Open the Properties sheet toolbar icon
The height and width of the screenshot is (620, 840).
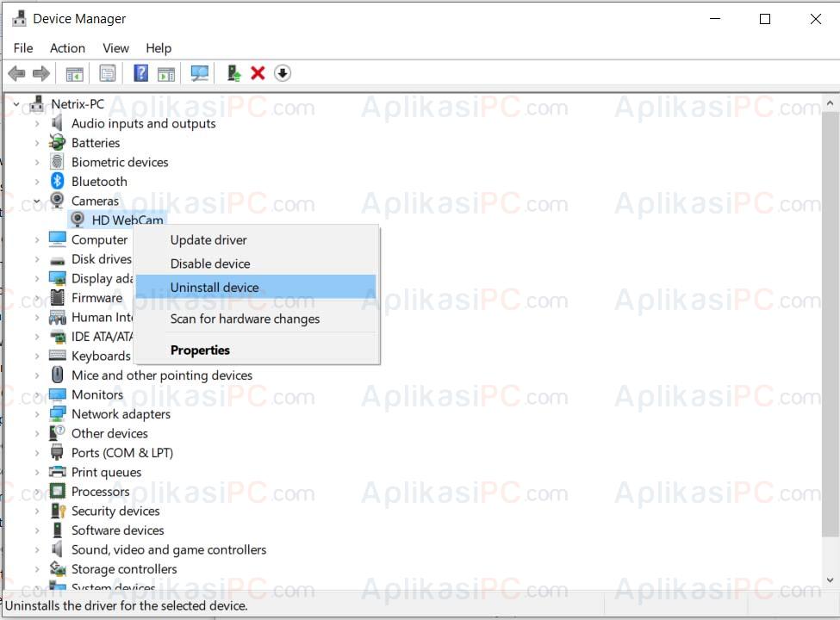pyautogui.click(x=108, y=73)
